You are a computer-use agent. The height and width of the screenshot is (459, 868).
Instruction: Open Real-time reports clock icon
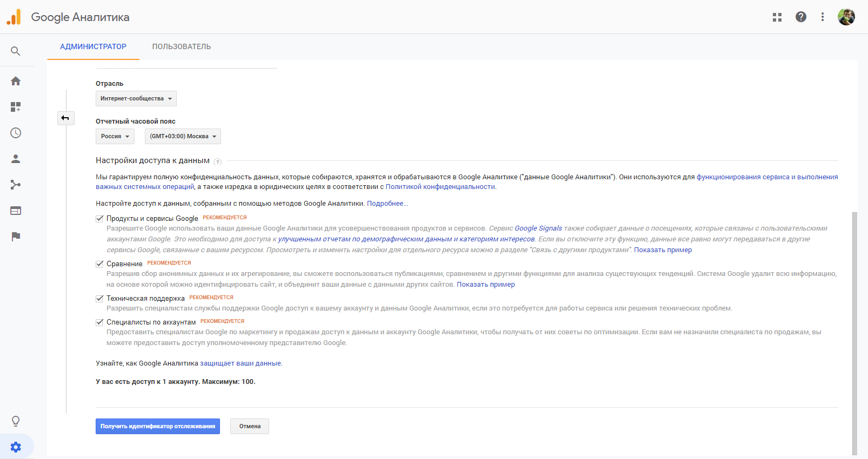click(x=16, y=133)
